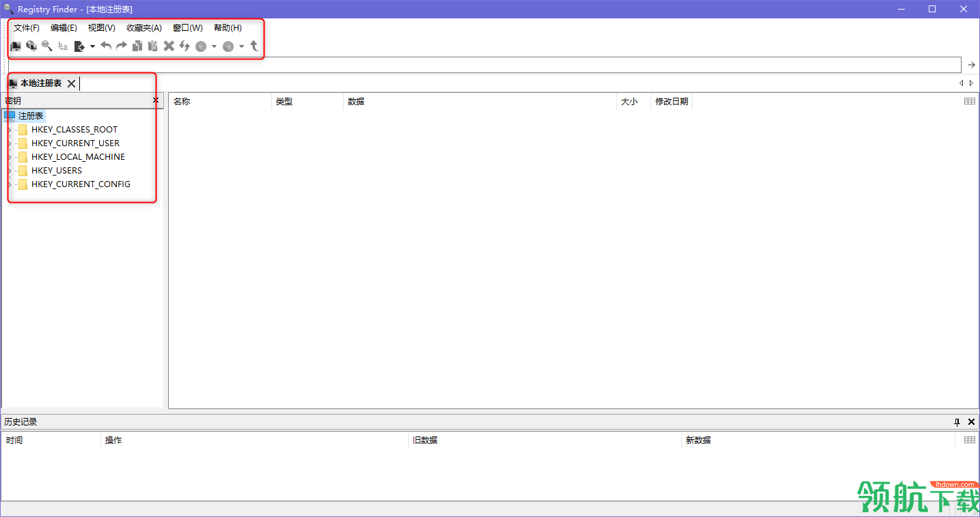Click the Registry Finder title bar icon
The width and height of the screenshot is (980, 517).
coord(9,9)
